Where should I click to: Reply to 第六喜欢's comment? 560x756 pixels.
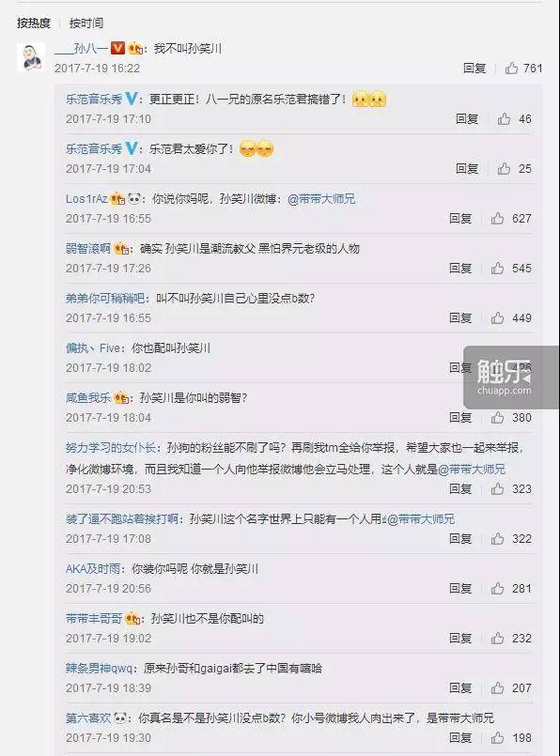pos(460,737)
